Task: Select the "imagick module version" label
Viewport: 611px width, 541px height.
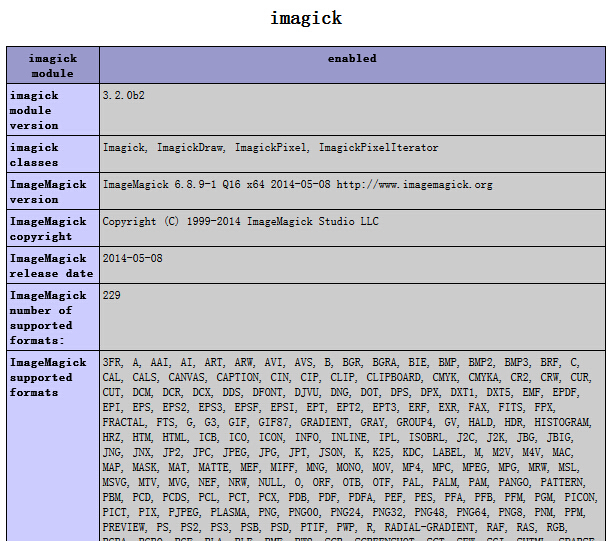Action: pyautogui.click(x=36, y=110)
